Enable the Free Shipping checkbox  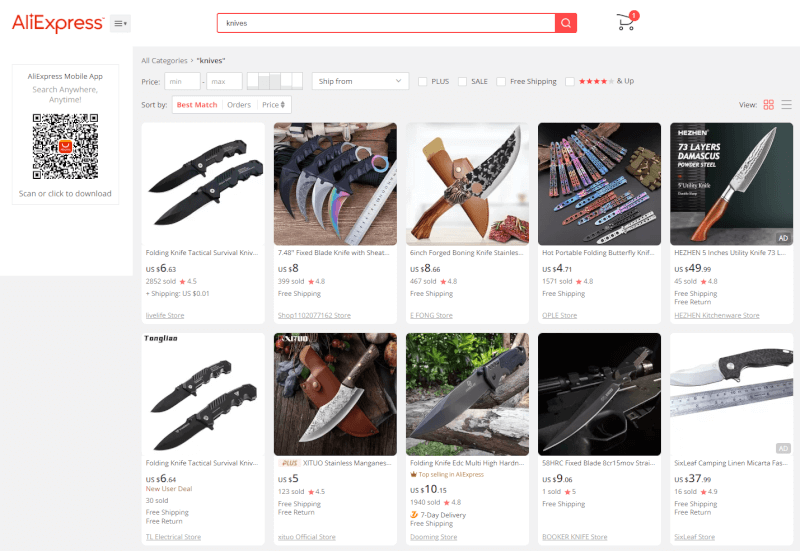coord(501,82)
